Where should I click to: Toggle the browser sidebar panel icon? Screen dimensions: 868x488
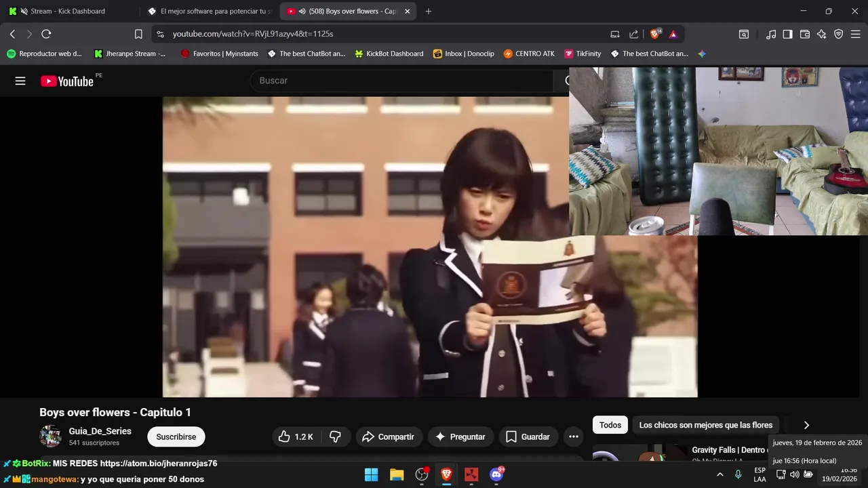787,34
